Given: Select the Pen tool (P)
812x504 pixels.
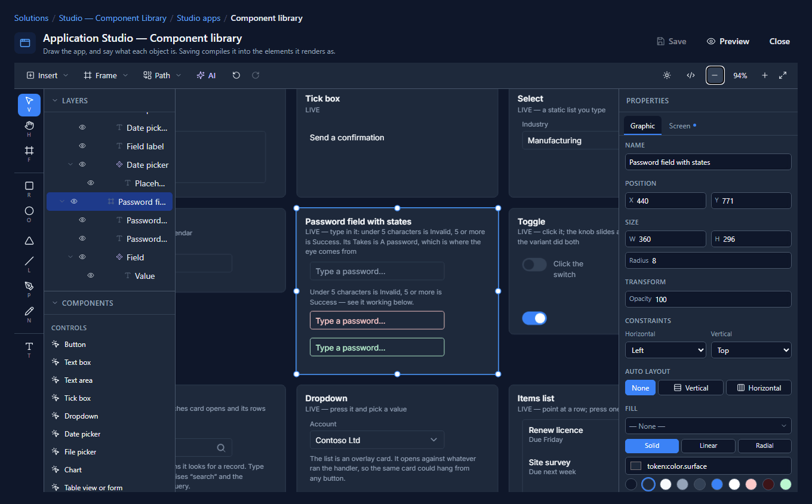Looking at the screenshot, I should (29, 289).
